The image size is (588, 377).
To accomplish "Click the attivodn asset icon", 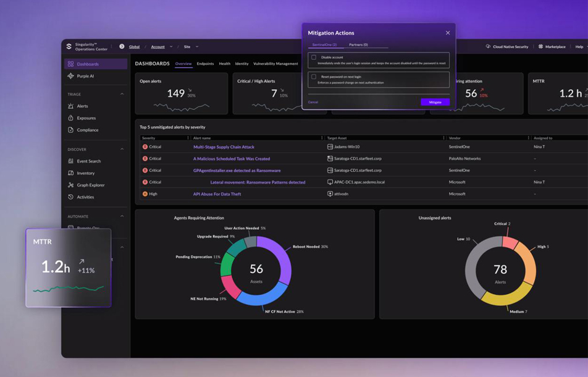I will click(330, 194).
